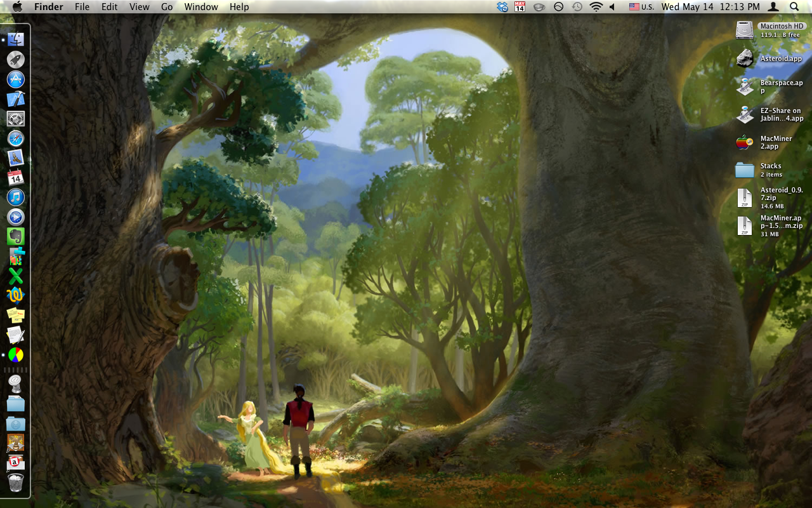
Task: Open Stickies notes in dock
Action: [x=15, y=315]
